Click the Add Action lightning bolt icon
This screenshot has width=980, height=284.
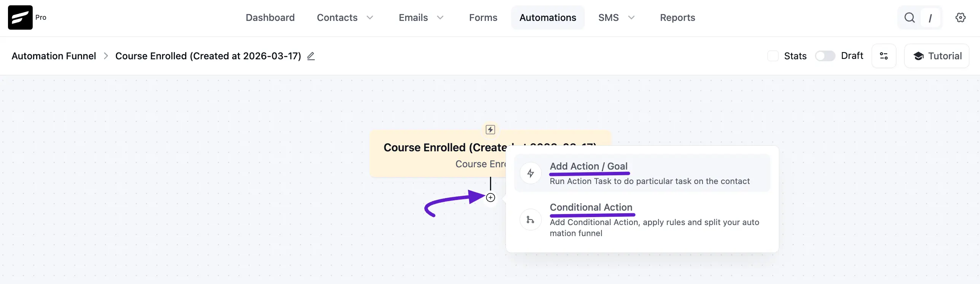[530, 173]
